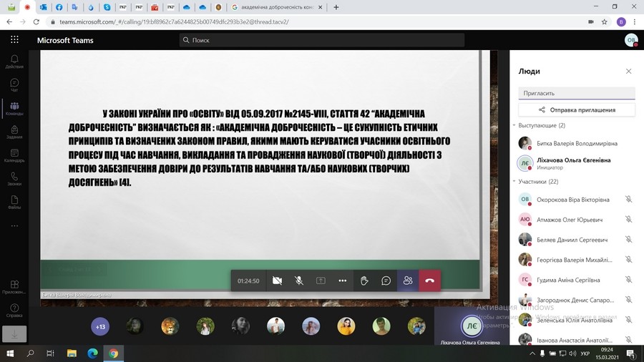644x362 pixels.
Task: Collapse the Presenters (Выступающие) section
Action: coord(514,125)
